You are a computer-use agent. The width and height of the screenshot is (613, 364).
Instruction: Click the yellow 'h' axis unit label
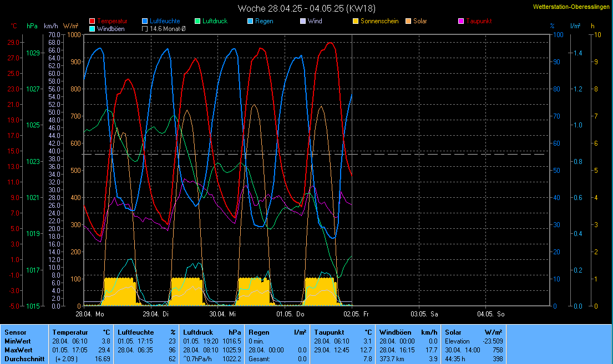592,26
